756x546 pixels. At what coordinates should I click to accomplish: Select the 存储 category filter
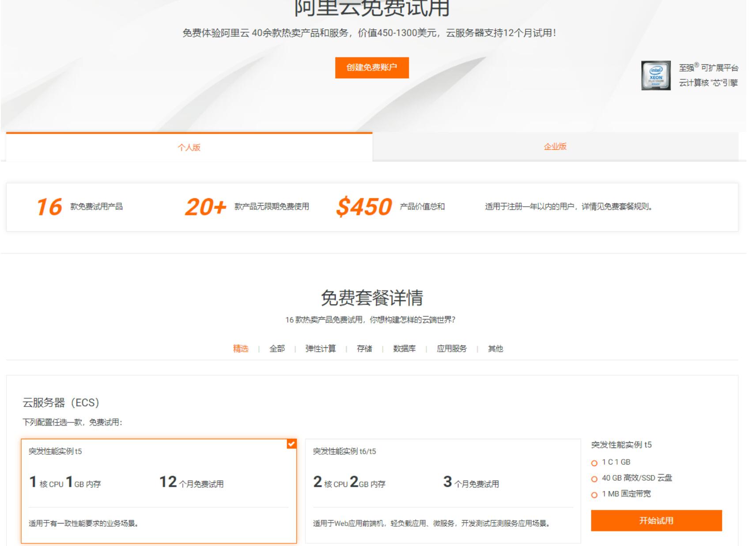(x=364, y=349)
